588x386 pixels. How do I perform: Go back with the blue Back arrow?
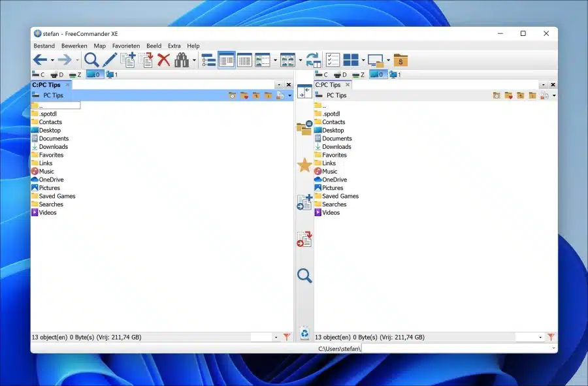(x=40, y=60)
